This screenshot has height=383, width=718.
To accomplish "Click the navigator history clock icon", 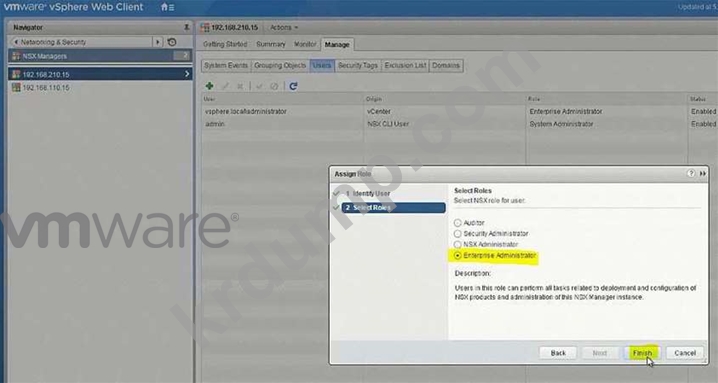I will click(x=172, y=42).
